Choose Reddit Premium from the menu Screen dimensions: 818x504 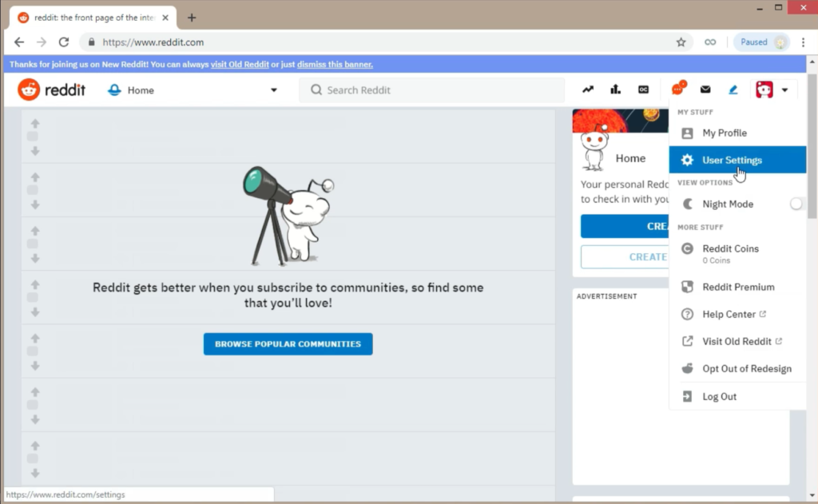coord(737,287)
